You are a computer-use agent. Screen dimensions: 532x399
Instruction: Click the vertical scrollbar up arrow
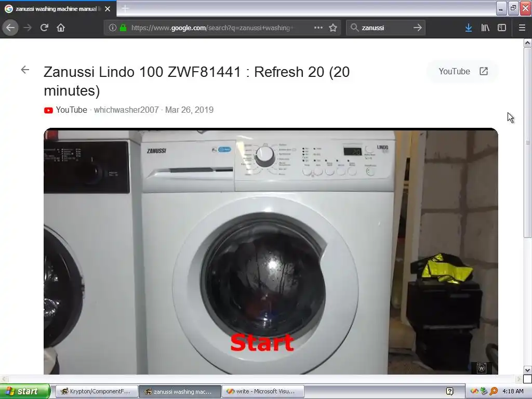click(x=528, y=43)
